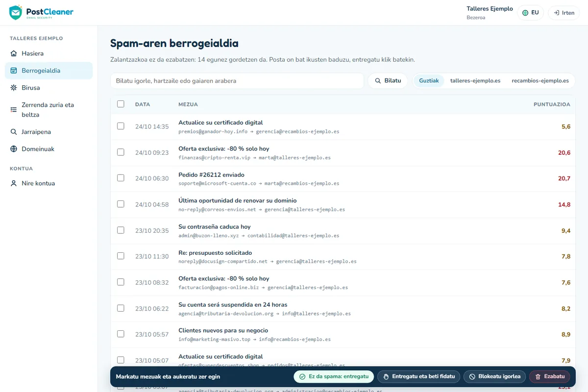
Task: Select the 23/10 06:22 message checkbox
Action: pyautogui.click(x=121, y=308)
